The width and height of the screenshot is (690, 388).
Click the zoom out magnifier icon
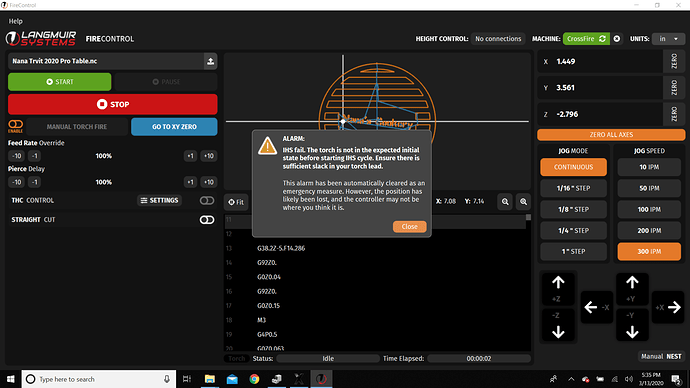[x=505, y=202]
